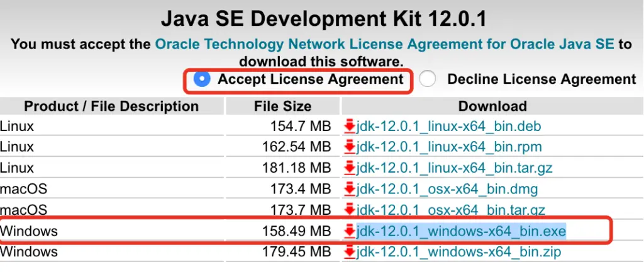This screenshot has width=644, height=274.
Task: Click the 162.54 MB file size cell
Action: pyautogui.click(x=297, y=147)
